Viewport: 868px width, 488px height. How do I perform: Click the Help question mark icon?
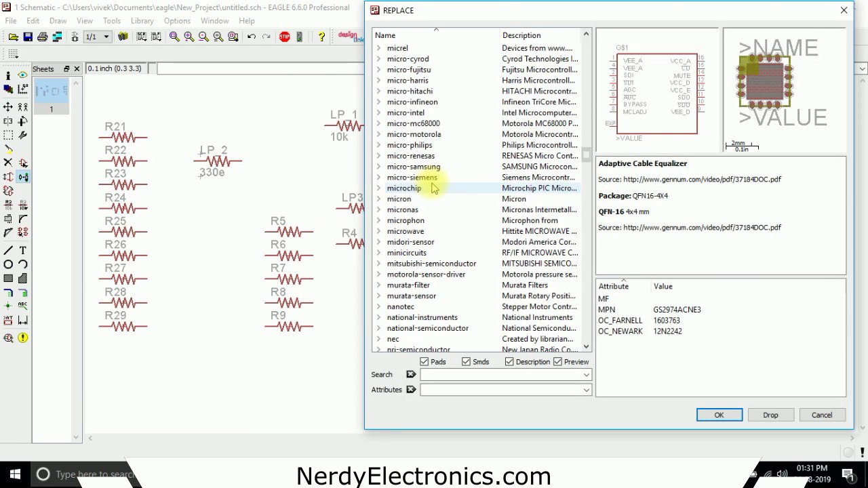pos(321,37)
